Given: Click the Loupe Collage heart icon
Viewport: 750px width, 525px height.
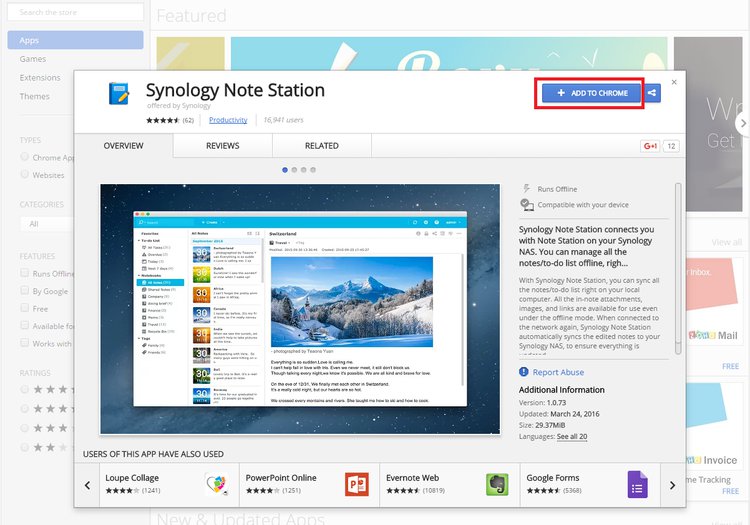Looking at the screenshot, I should [x=216, y=484].
